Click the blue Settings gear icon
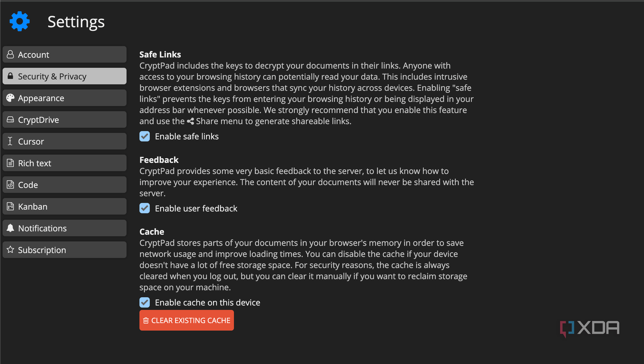 (20, 21)
